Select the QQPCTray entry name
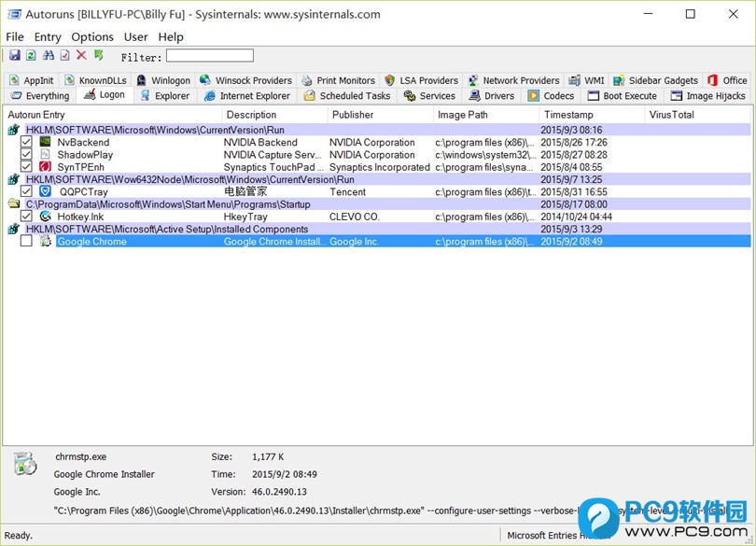 pos(83,192)
